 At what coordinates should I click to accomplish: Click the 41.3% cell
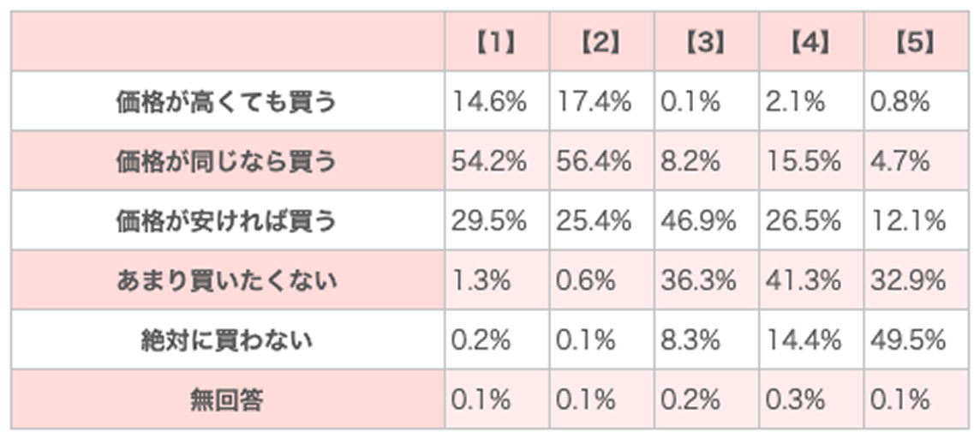coord(802,280)
